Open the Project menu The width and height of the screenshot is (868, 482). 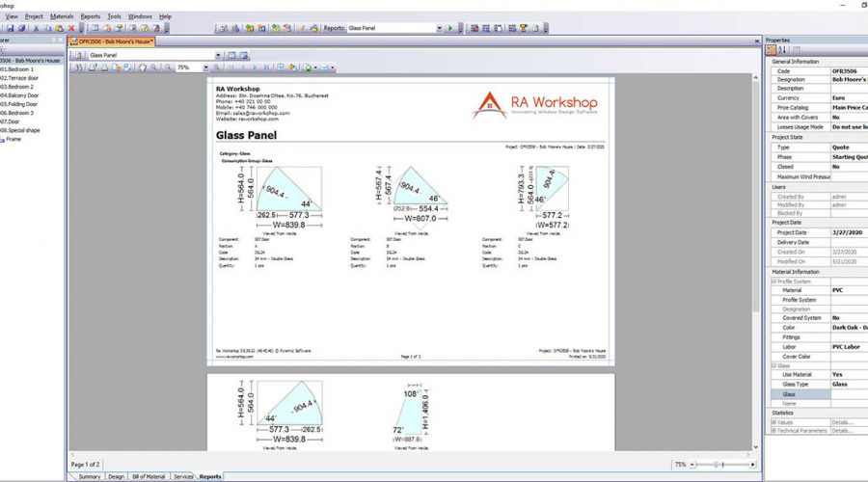click(34, 16)
